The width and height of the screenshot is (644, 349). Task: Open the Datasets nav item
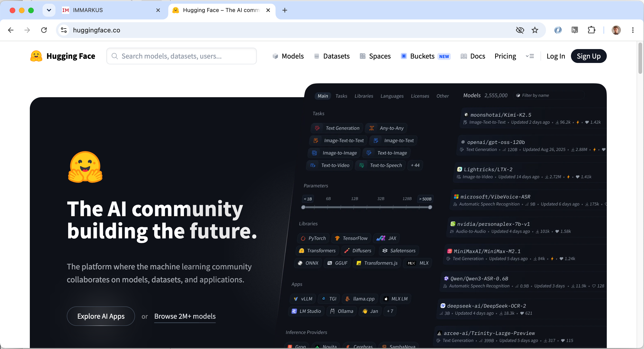coord(331,56)
